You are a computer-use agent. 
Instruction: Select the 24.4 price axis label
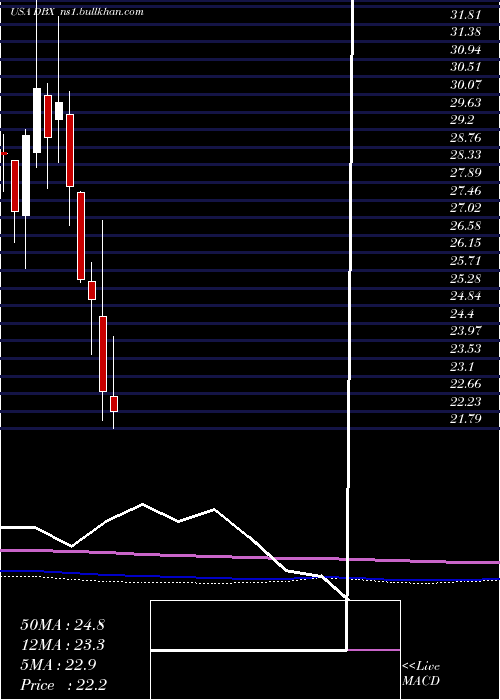coord(462,313)
